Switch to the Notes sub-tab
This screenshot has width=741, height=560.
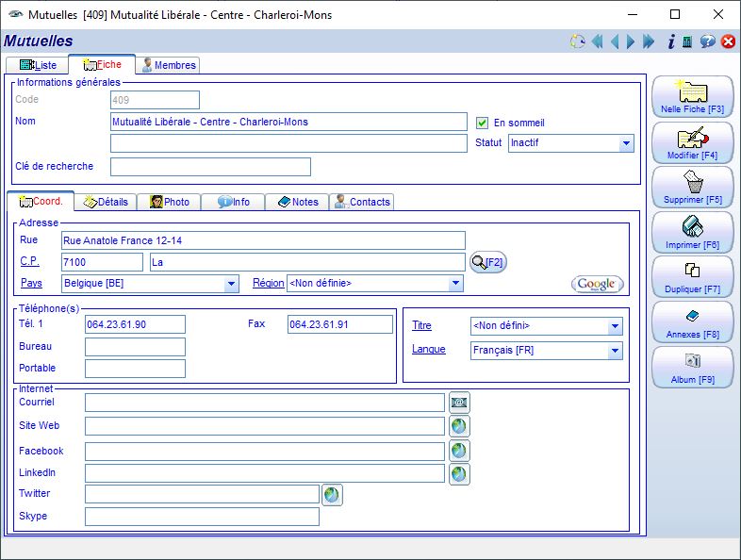298,203
